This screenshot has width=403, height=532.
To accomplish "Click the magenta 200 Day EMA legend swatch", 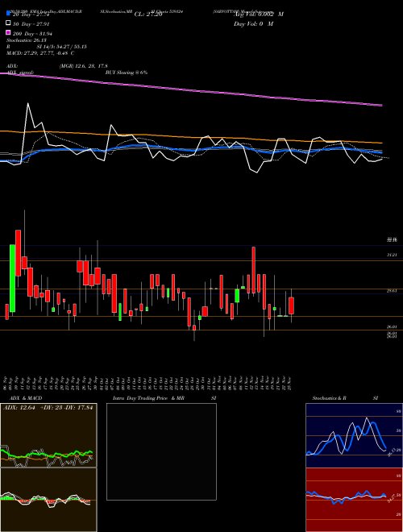I will click(x=8, y=33).
